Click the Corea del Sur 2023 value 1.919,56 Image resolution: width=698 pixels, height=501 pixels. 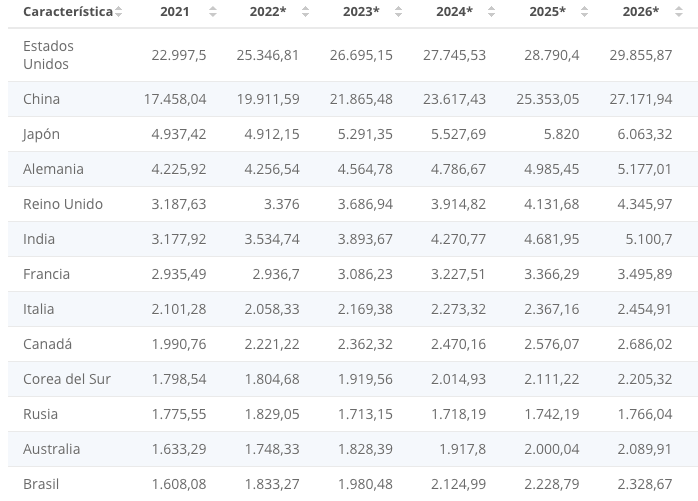pyautogui.click(x=365, y=379)
